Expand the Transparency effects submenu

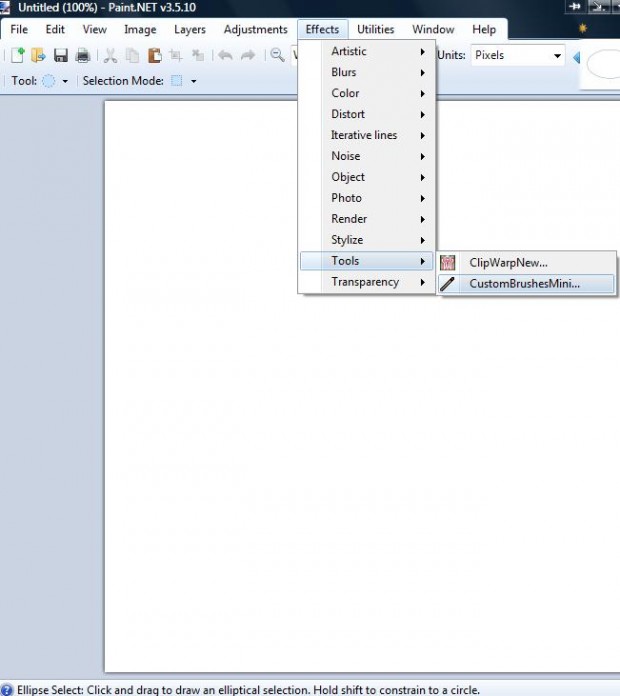[367, 282]
